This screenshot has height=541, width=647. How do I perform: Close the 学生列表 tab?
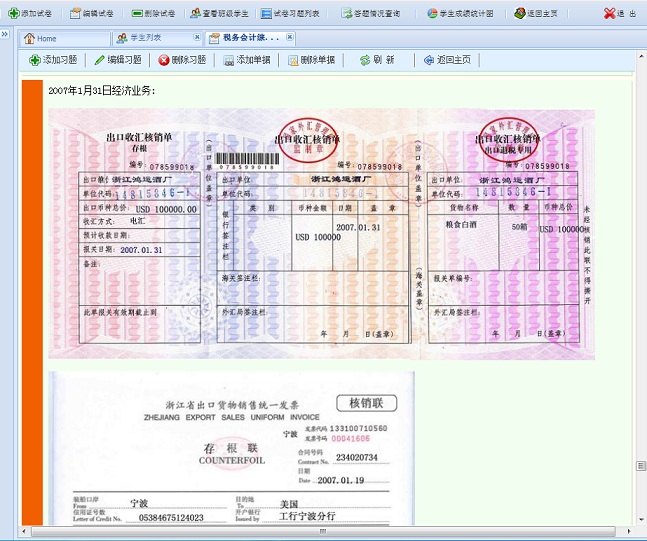[197, 37]
